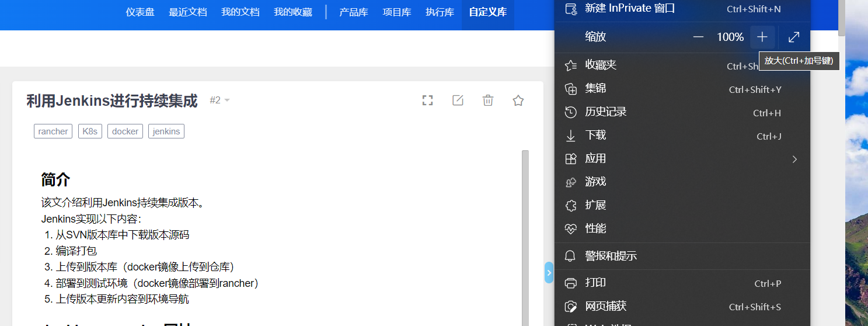Expand the side panel arrow handle
The width and height of the screenshot is (868, 326).
point(549,273)
